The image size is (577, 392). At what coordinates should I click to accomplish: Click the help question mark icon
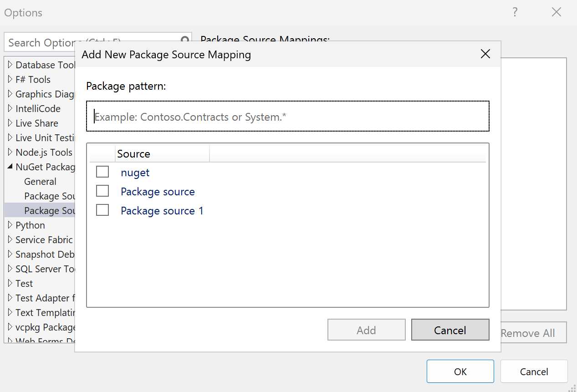(515, 12)
